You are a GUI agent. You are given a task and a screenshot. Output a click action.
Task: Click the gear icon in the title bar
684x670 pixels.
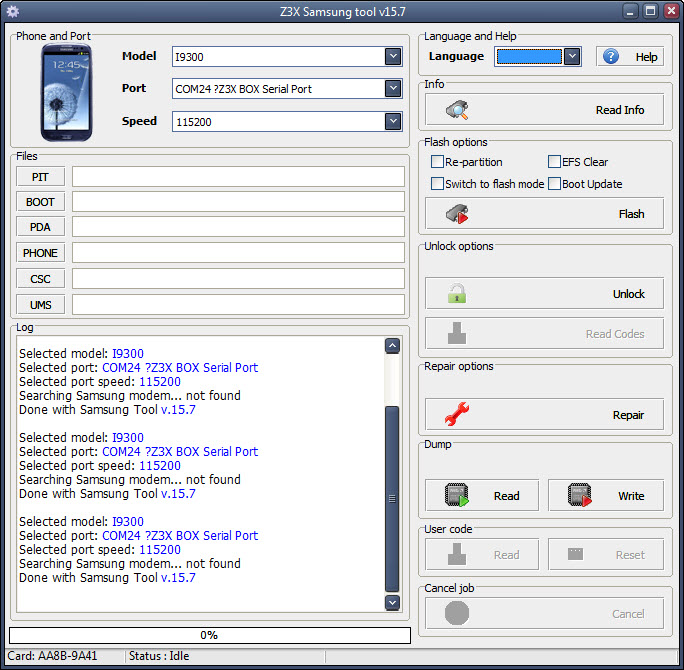(x=13, y=11)
